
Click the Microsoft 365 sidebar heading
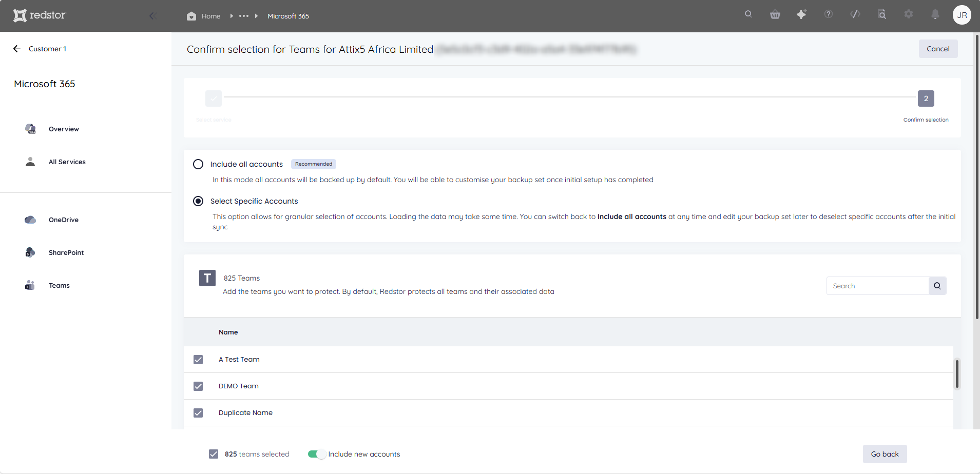[45, 84]
